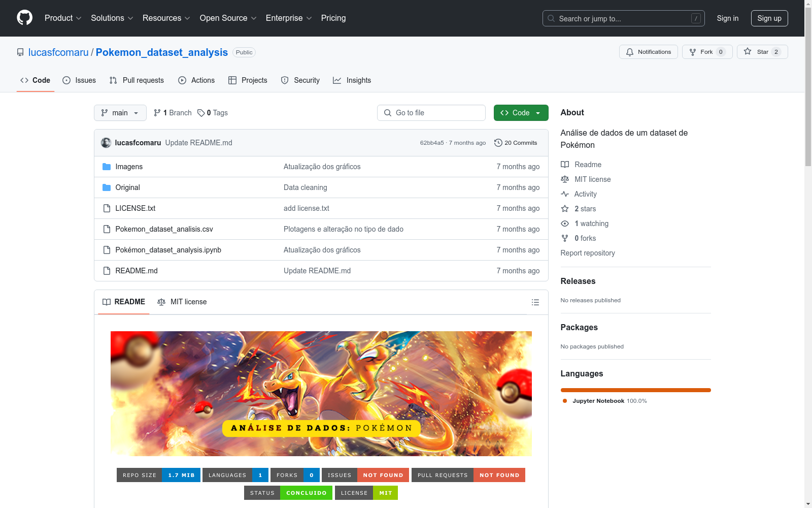Open the lucasfcomaru owner link

[x=58, y=52]
